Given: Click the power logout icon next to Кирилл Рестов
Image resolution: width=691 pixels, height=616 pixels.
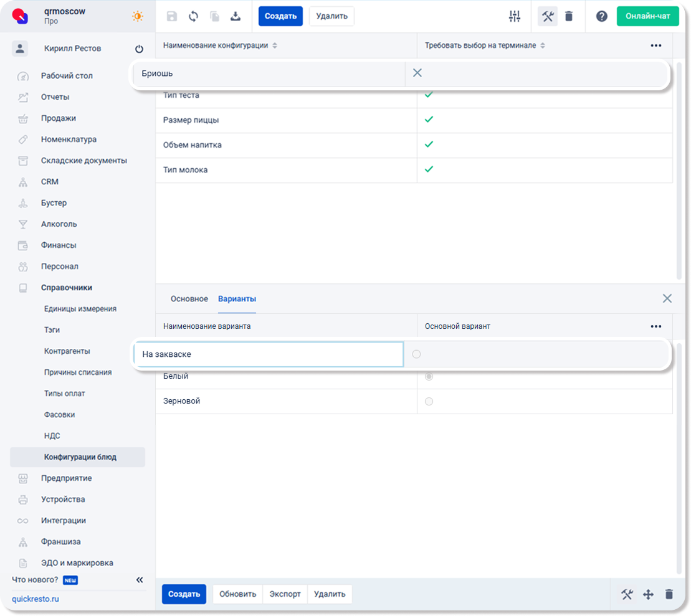Looking at the screenshot, I should click(x=139, y=49).
